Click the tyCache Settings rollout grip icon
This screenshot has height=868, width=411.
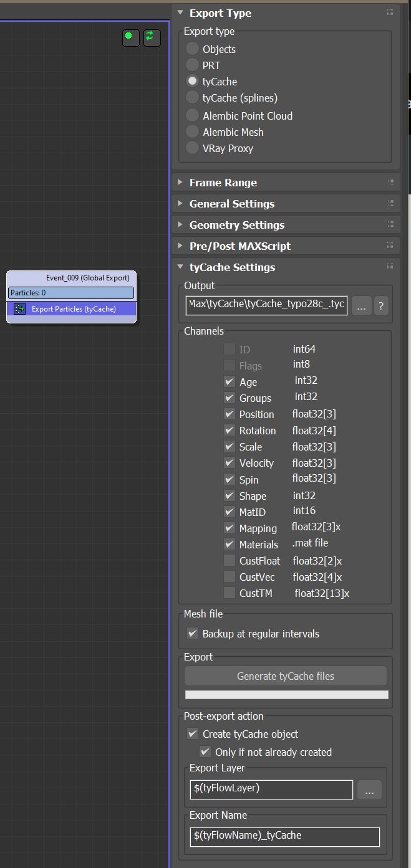pyautogui.click(x=390, y=267)
